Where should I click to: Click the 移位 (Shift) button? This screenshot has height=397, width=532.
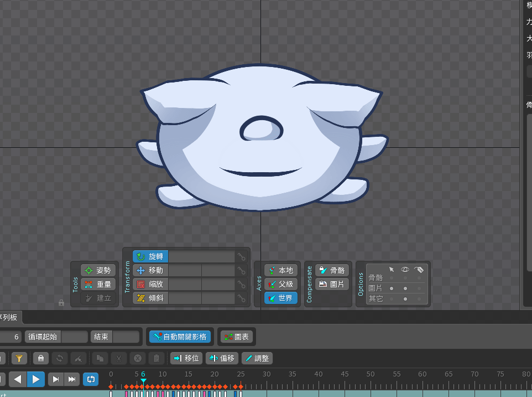pyautogui.click(x=186, y=358)
